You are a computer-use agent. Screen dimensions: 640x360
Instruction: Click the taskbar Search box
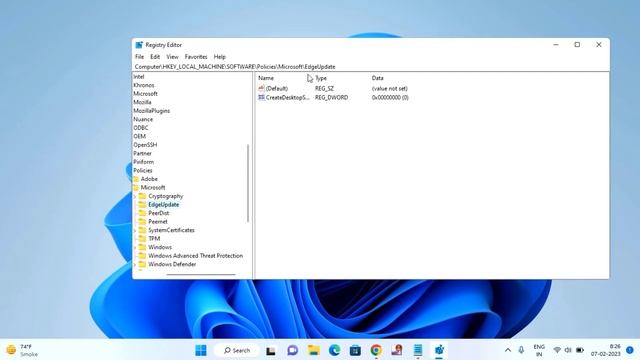tap(237, 350)
